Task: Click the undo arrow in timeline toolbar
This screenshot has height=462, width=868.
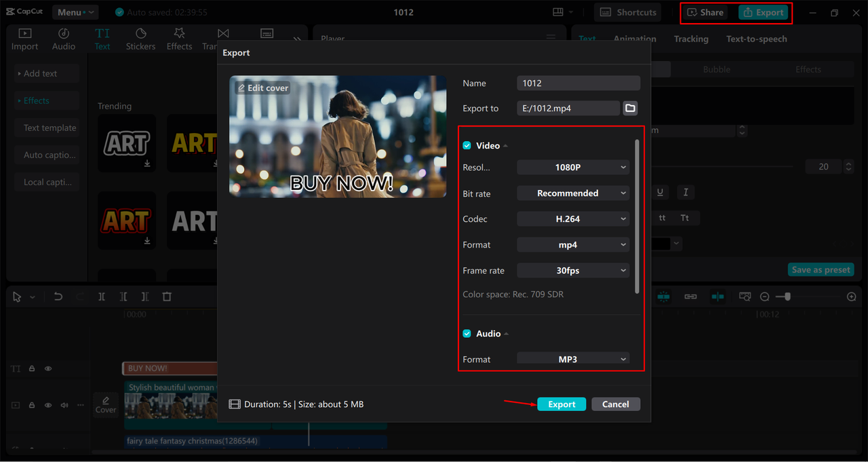Action: [58, 296]
